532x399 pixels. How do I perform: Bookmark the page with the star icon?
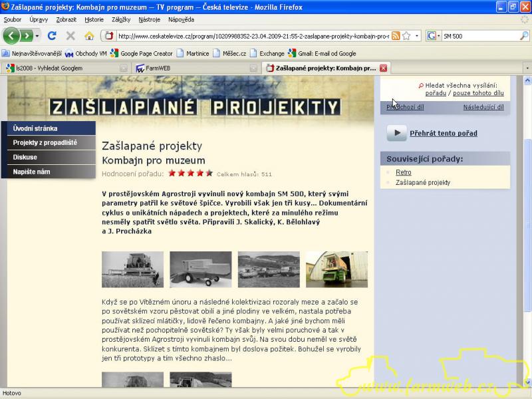tap(406, 36)
